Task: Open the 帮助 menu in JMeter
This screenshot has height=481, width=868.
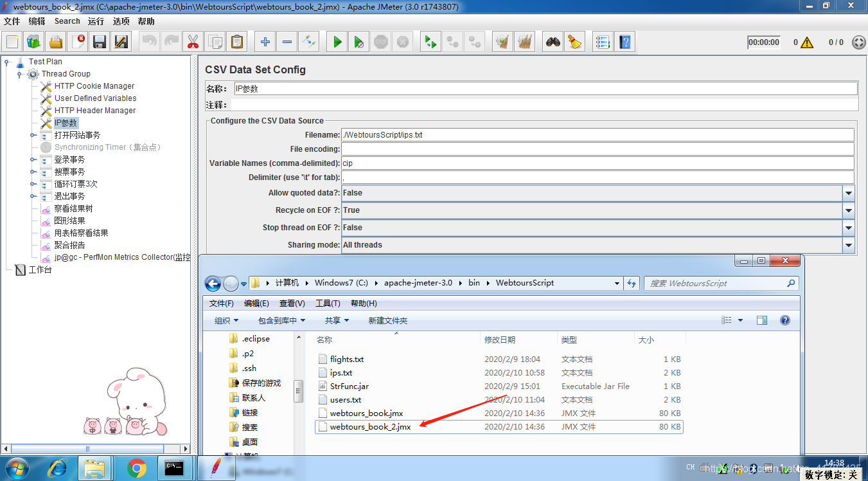Action: click(146, 21)
